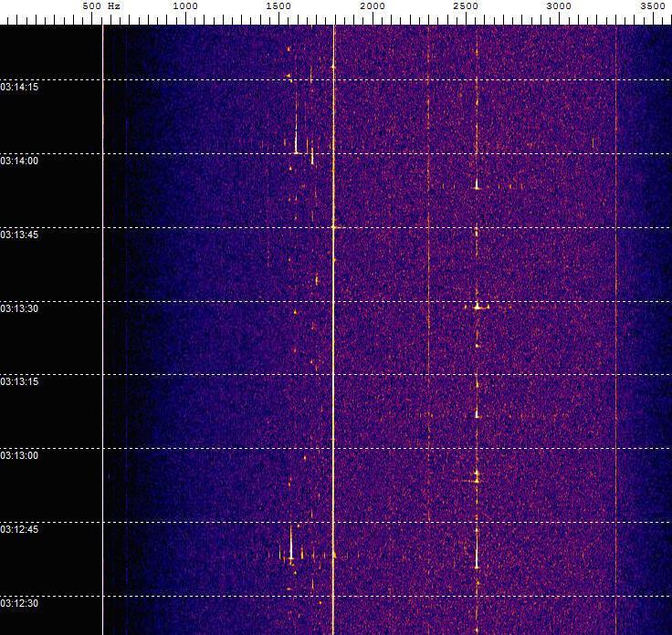The image size is (672, 635).
Task: Click the 03:14:00 time label
Action: click(x=19, y=161)
